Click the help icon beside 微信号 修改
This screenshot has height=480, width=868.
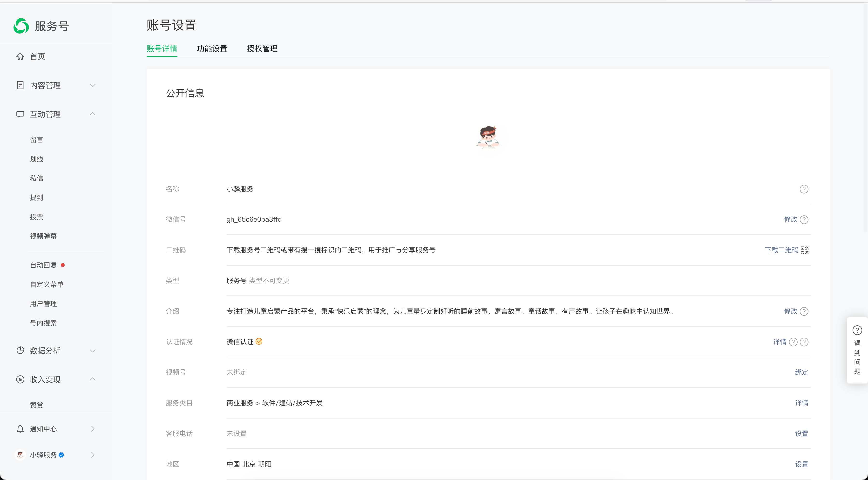pos(804,220)
